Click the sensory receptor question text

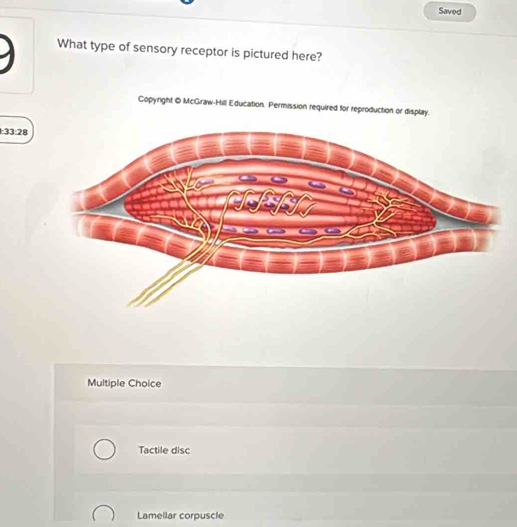point(190,50)
